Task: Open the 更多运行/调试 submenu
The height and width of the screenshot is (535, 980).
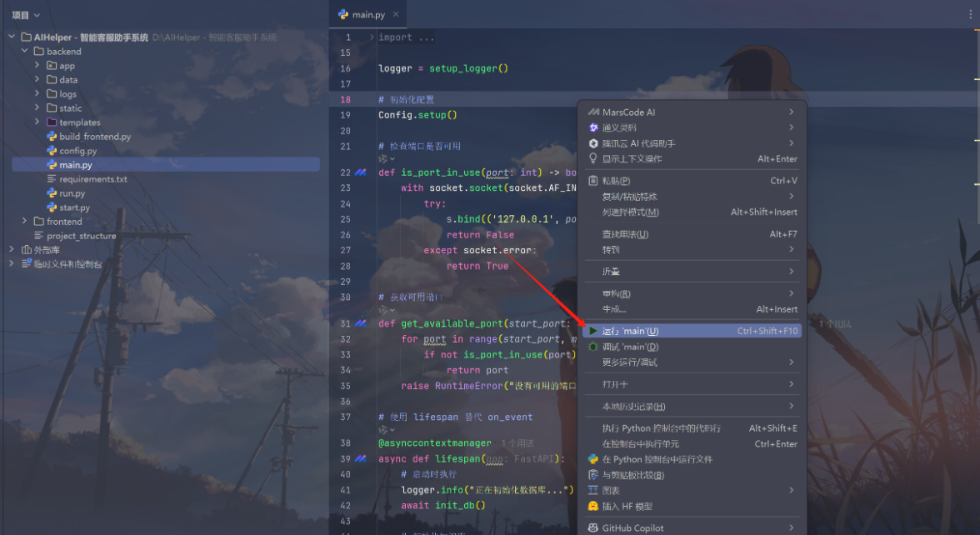Action: click(x=692, y=362)
